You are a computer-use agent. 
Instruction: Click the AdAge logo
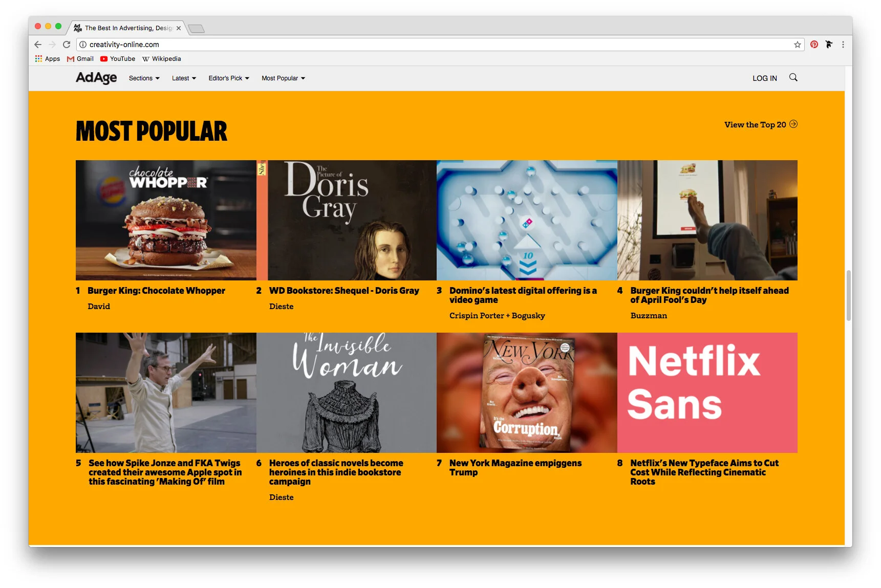(x=96, y=78)
